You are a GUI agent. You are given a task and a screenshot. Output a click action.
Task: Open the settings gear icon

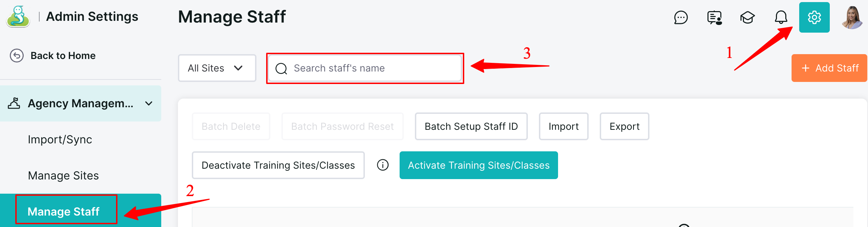click(x=814, y=17)
